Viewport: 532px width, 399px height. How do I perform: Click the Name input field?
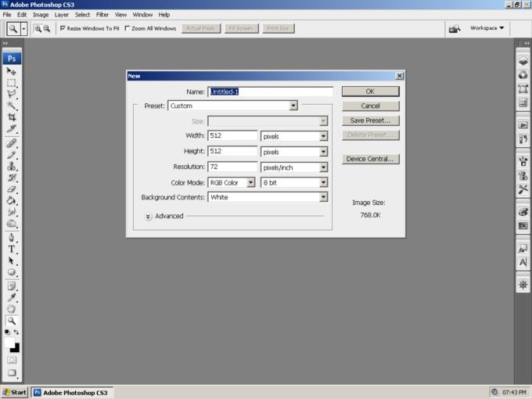coord(270,92)
